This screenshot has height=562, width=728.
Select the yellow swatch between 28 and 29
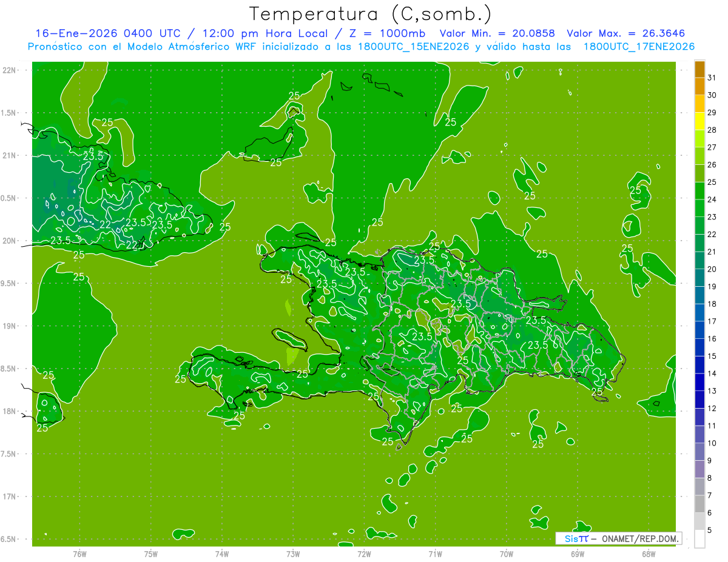tap(699, 121)
